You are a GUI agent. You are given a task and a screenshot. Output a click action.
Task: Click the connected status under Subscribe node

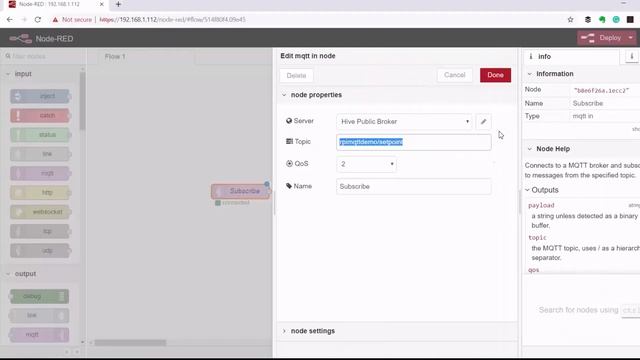click(232, 203)
